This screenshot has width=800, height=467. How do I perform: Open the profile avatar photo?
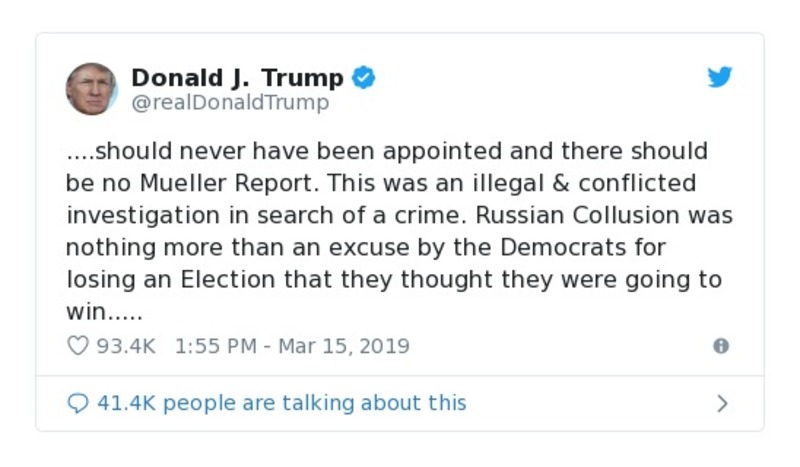pos(92,88)
